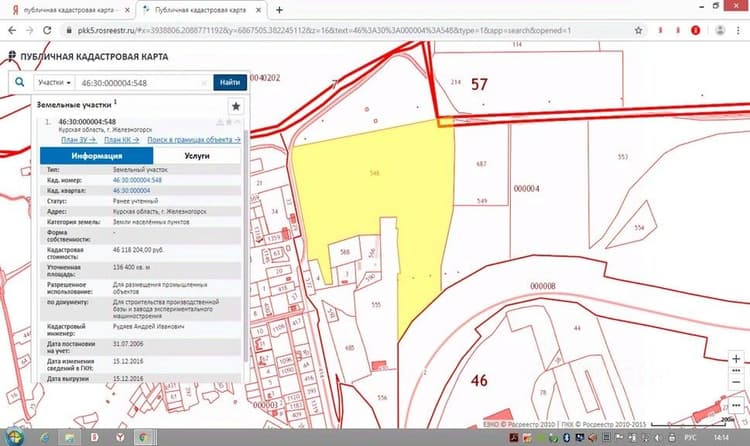Click registration date 31.07.2006
Viewport: 750px width, 446px height.
[x=128, y=344]
